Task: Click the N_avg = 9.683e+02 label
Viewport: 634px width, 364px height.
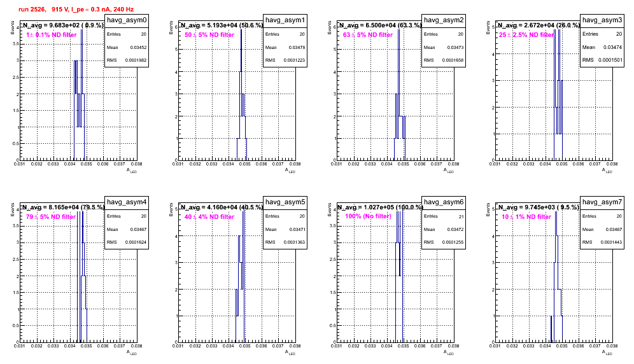Action: point(63,25)
